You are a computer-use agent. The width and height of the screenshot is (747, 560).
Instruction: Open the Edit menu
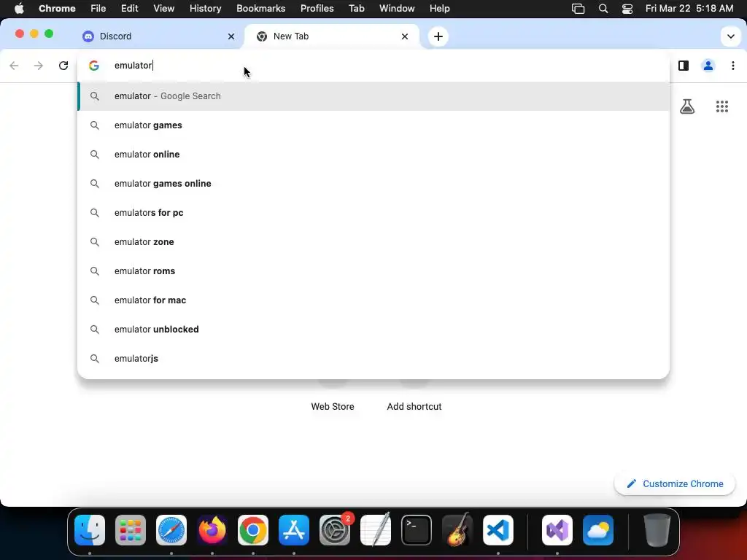(130, 9)
